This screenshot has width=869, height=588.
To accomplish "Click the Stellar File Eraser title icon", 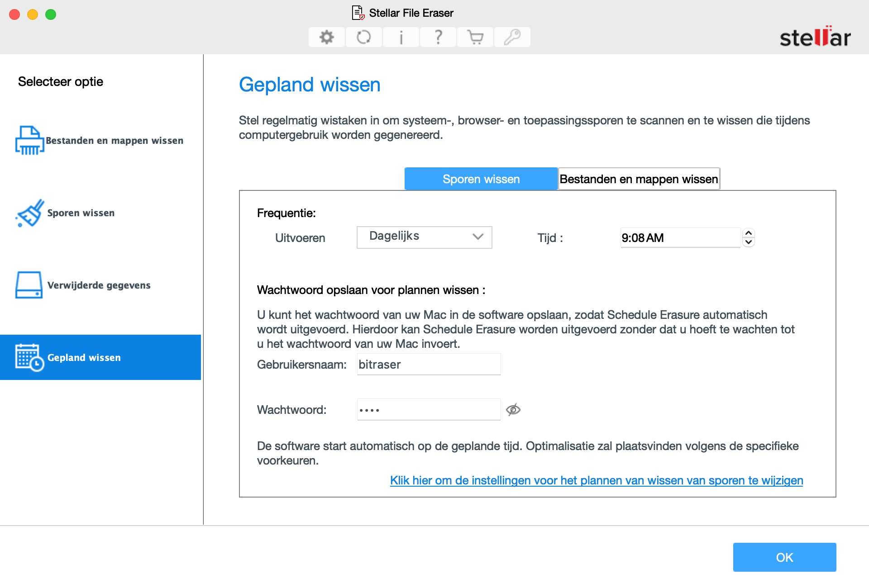I will point(358,13).
